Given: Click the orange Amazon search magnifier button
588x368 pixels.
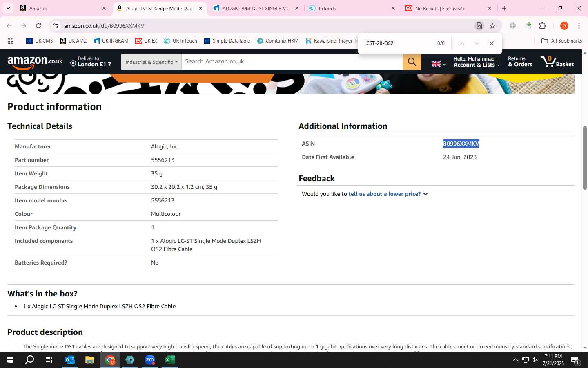Looking at the screenshot, I should click(x=412, y=62).
